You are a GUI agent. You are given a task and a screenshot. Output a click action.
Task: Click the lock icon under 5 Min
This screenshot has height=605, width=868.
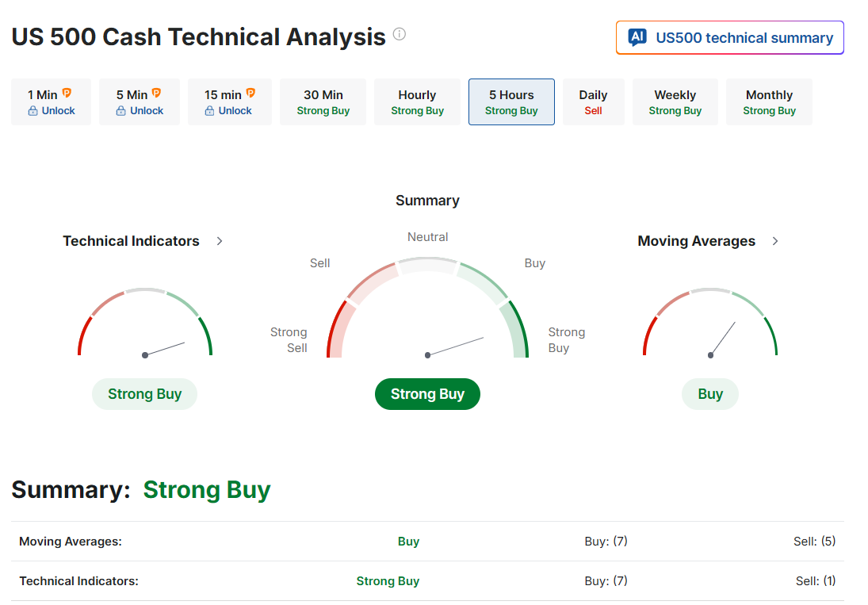point(120,111)
